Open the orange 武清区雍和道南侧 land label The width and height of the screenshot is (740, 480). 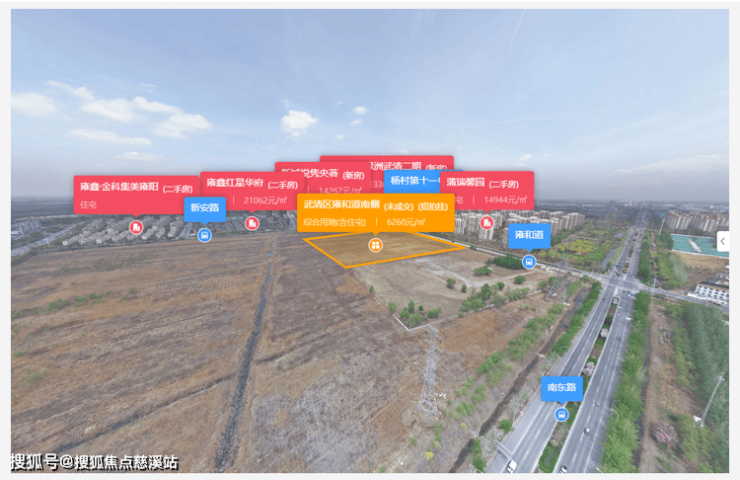point(376,213)
